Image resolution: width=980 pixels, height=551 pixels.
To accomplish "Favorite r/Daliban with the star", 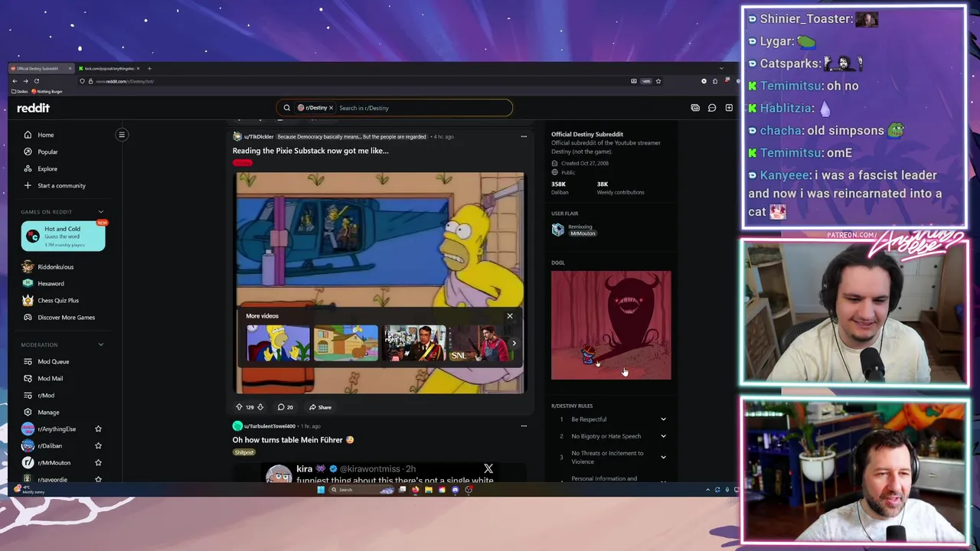I will tap(98, 445).
